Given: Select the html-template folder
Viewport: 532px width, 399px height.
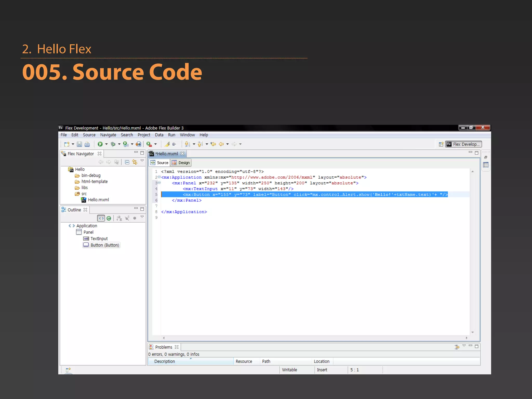Looking at the screenshot, I should coord(91,182).
